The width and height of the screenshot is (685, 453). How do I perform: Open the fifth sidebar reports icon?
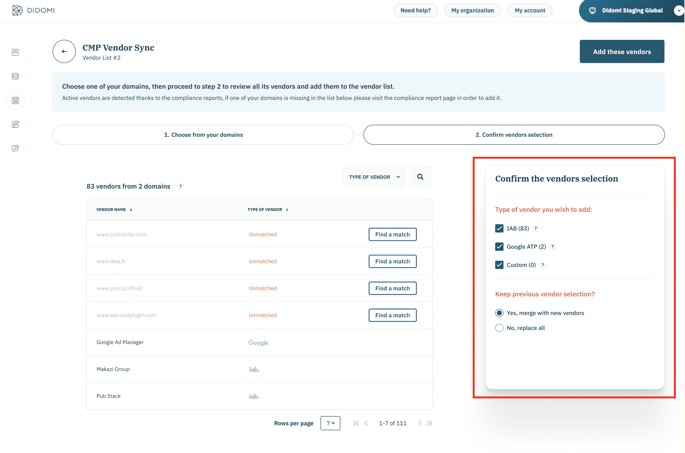click(x=15, y=149)
